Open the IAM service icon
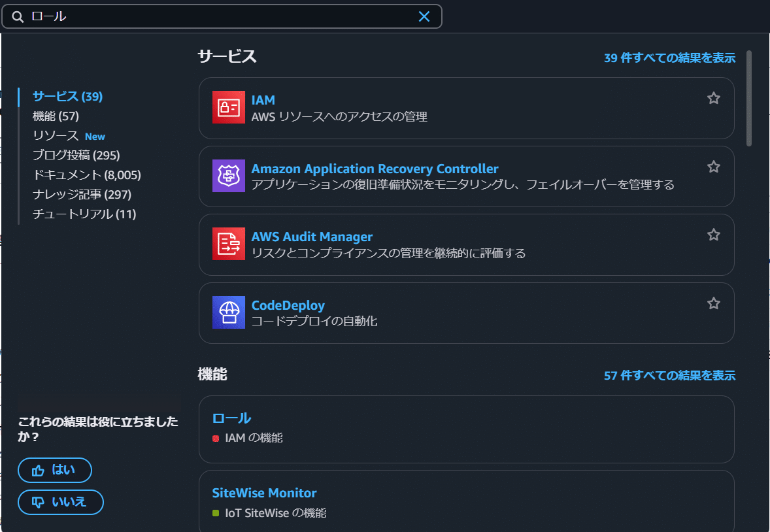The width and height of the screenshot is (770, 532). [228, 107]
